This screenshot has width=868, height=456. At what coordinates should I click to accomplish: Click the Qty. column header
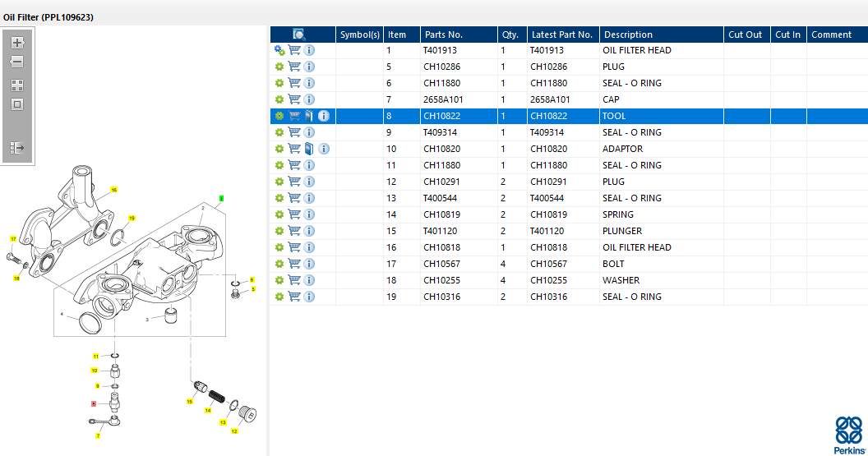[512, 35]
